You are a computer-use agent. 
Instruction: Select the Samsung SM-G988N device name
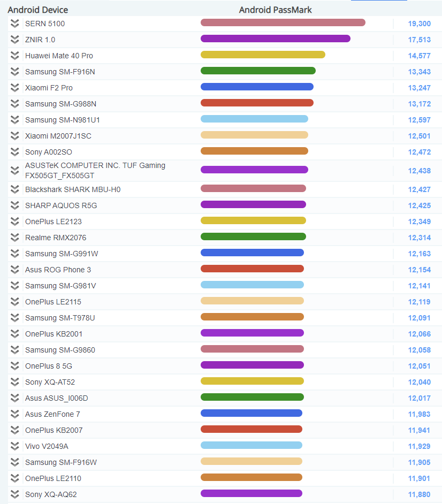pos(61,104)
